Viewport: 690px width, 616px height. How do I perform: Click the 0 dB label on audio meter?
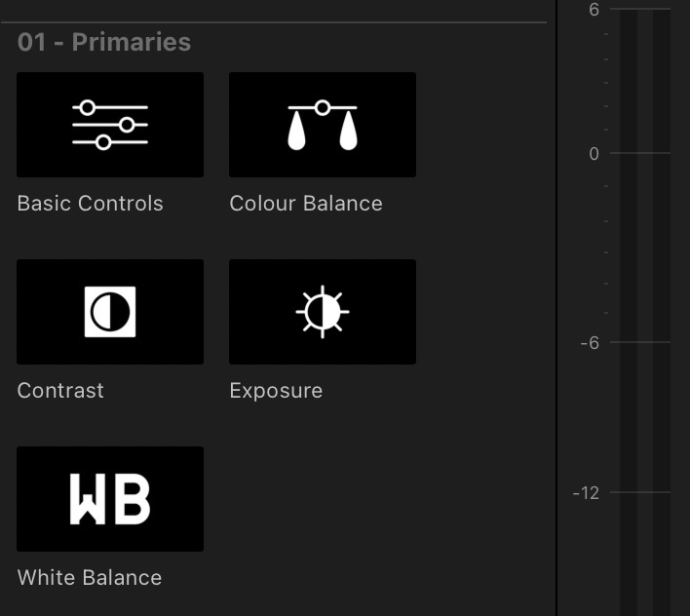[x=594, y=154]
